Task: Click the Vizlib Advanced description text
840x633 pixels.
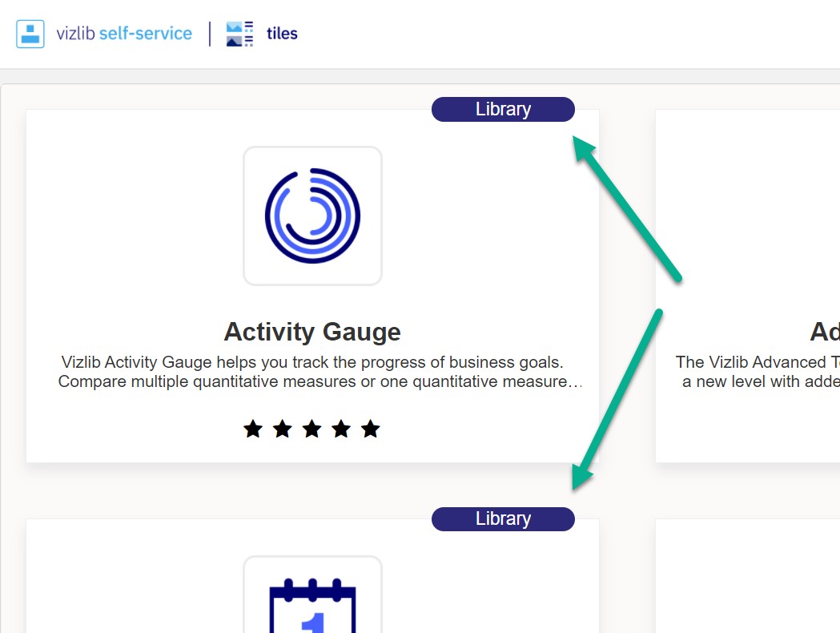Action: tap(758, 372)
